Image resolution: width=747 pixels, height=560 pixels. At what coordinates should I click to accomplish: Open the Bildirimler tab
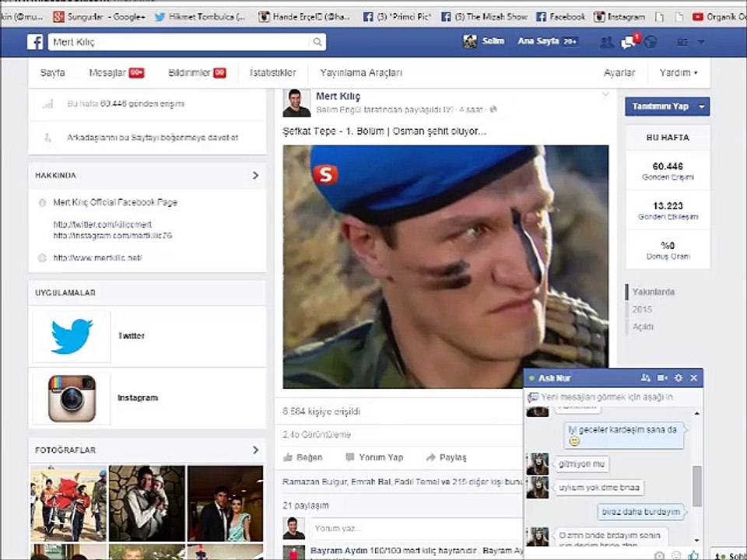197,73
